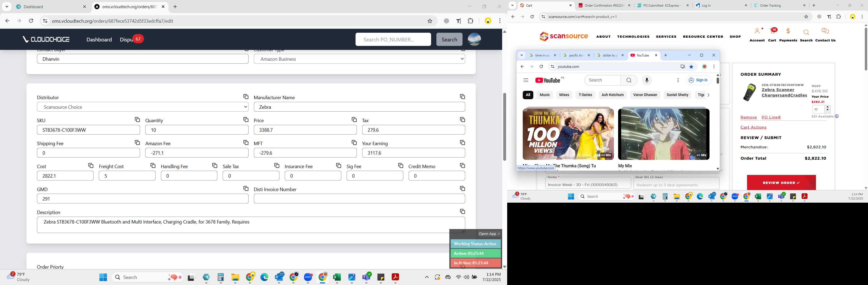This screenshot has height=285, width=868.
Task: Open Windows Start menu on taskbar
Action: coord(103,277)
